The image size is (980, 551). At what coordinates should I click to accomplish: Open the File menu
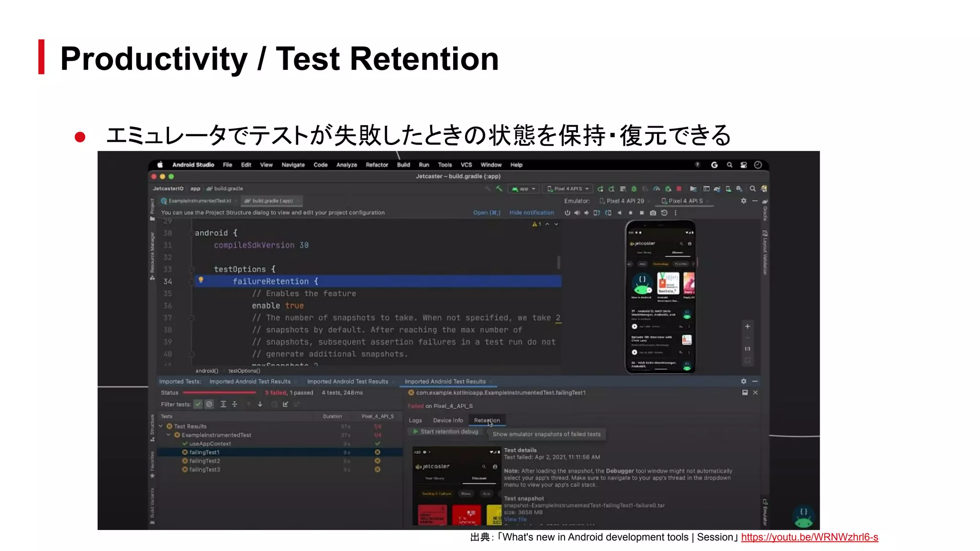[227, 165]
